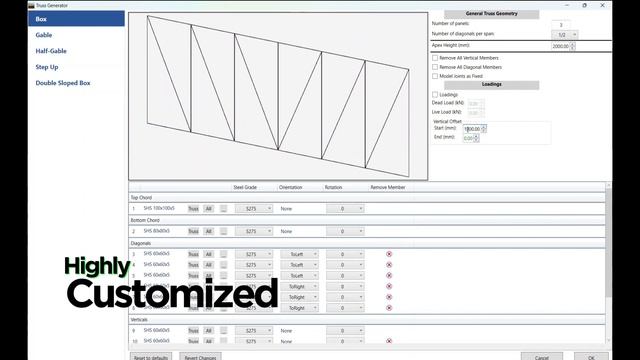Check Model Joints as Fixed

[x=435, y=76]
